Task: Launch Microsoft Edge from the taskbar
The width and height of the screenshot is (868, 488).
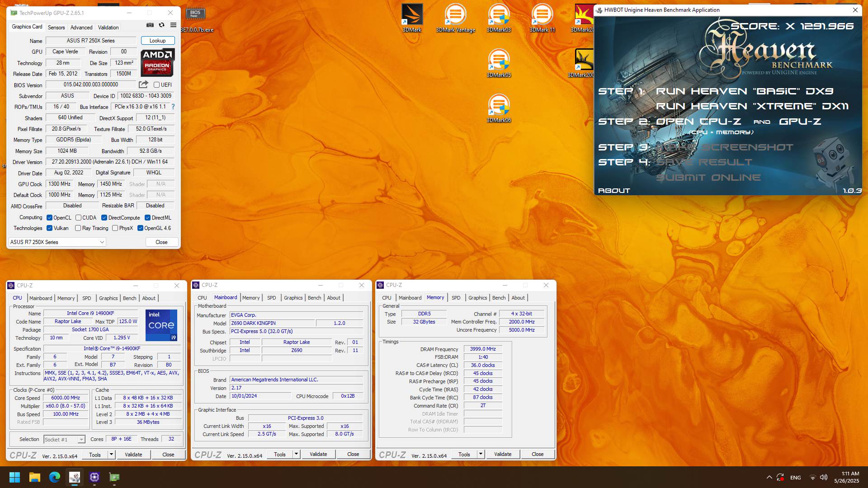Action: [55, 477]
